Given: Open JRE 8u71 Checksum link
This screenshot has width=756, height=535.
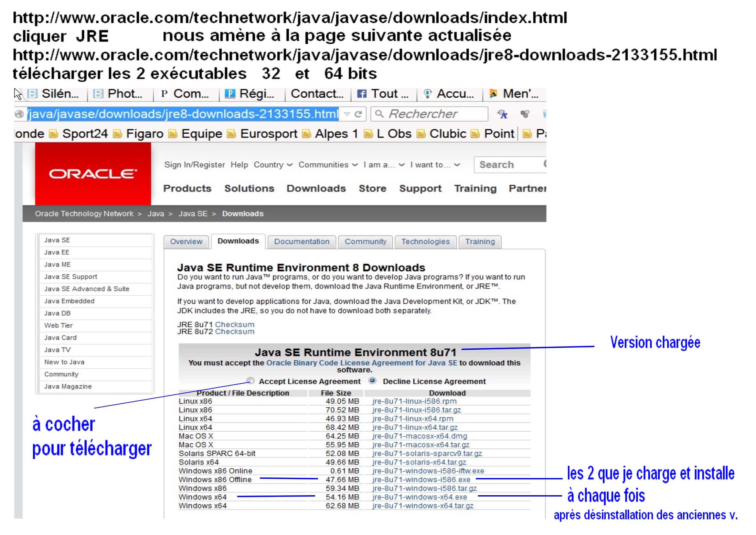Looking at the screenshot, I should [x=235, y=324].
